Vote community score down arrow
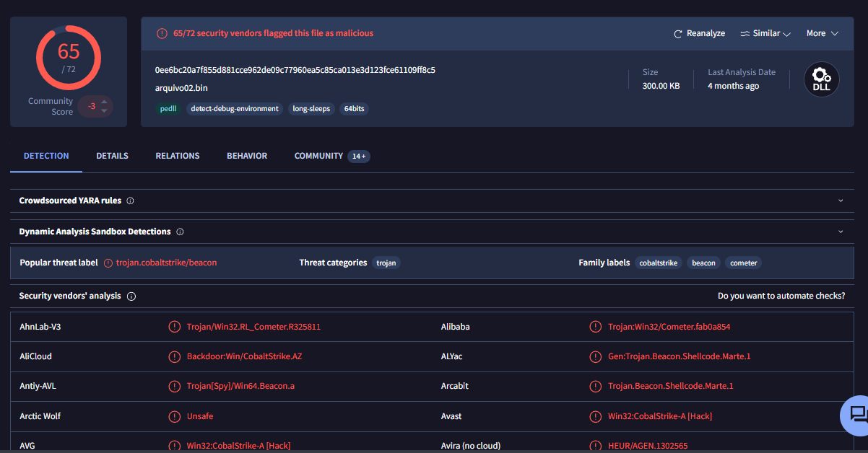This screenshot has width=868, height=453. pos(104,111)
